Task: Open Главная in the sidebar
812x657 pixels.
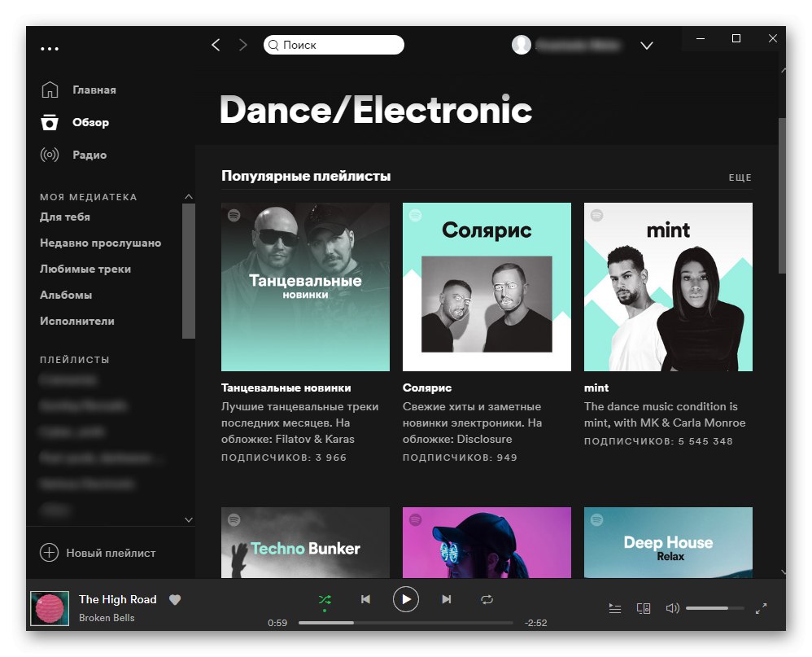Action: 94,90
